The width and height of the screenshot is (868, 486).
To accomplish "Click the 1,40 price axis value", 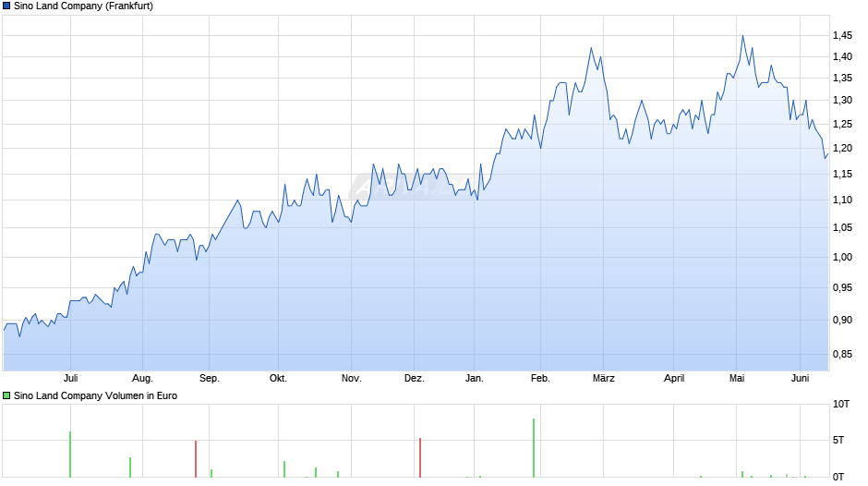I will pyautogui.click(x=842, y=56).
